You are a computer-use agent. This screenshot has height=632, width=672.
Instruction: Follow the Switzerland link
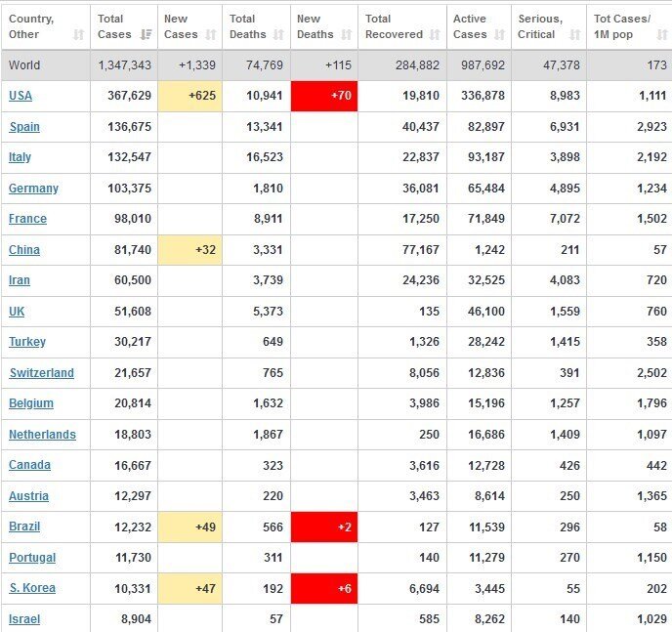pyautogui.click(x=41, y=373)
